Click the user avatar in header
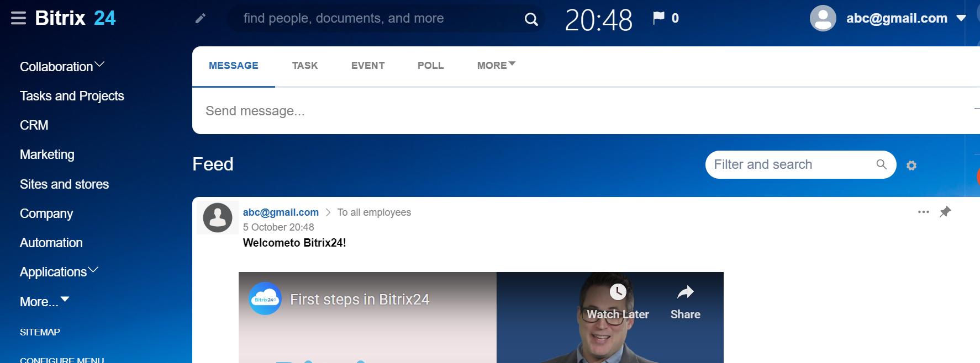The height and width of the screenshot is (363, 980). pos(823,18)
